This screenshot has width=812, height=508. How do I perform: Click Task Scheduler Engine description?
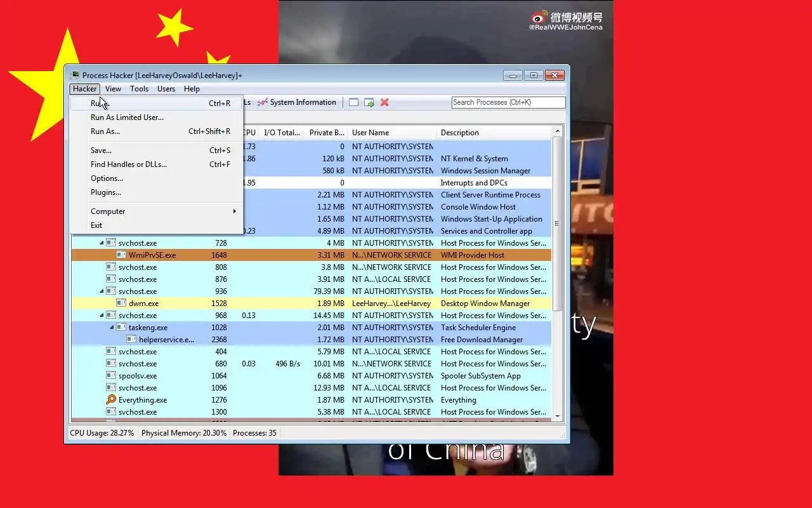tap(478, 328)
